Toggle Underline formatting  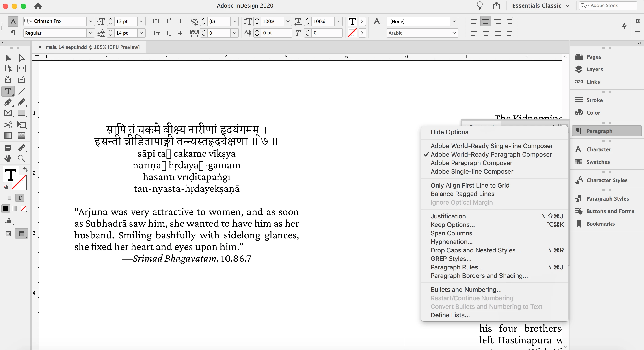pos(180,21)
